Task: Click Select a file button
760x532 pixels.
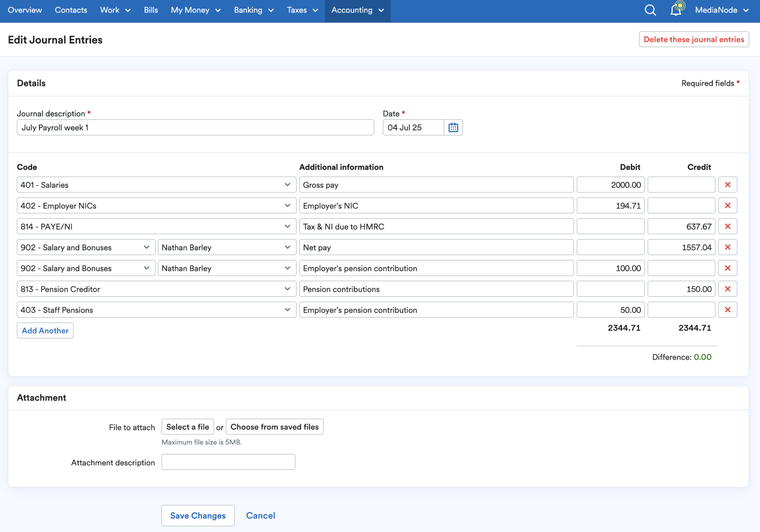Action: pyautogui.click(x=188, y=427)
